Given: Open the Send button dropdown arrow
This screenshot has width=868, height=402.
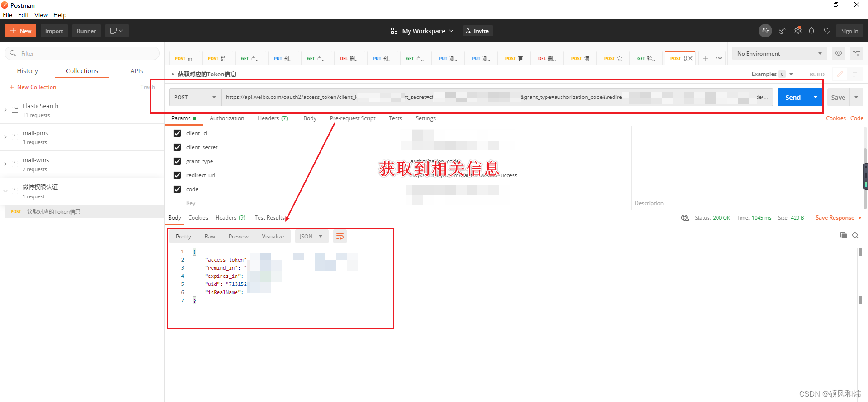Looking at the screenshot, I should point(816,97).
